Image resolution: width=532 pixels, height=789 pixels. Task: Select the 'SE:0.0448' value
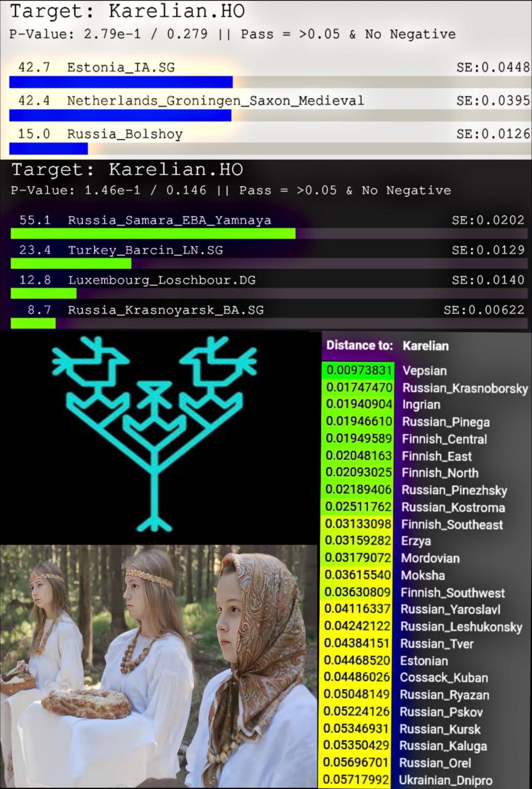point(493,67)
